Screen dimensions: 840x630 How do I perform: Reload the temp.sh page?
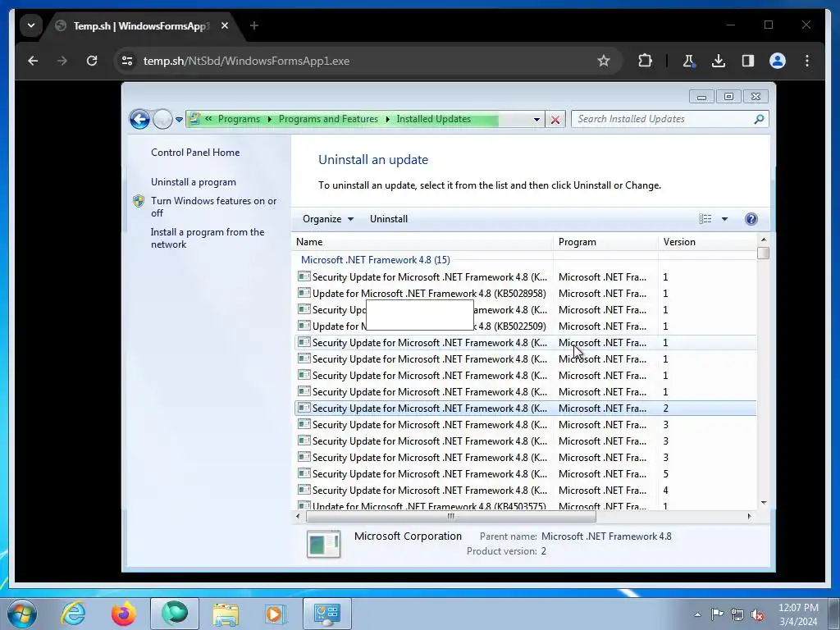92,61
